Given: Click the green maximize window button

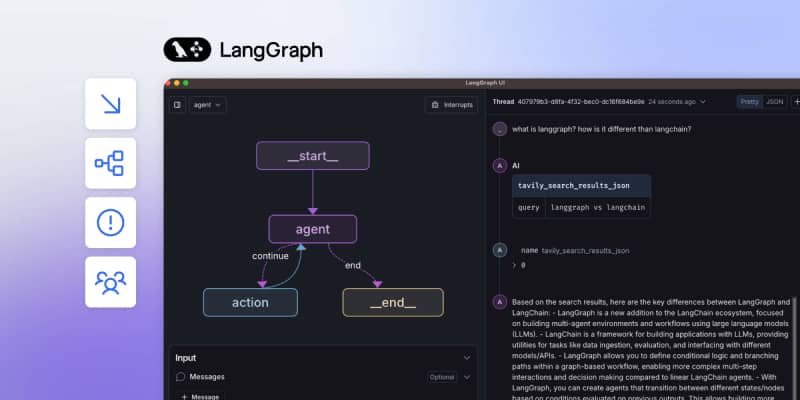Looking at the screenshot, I should [x=186, y=83].
